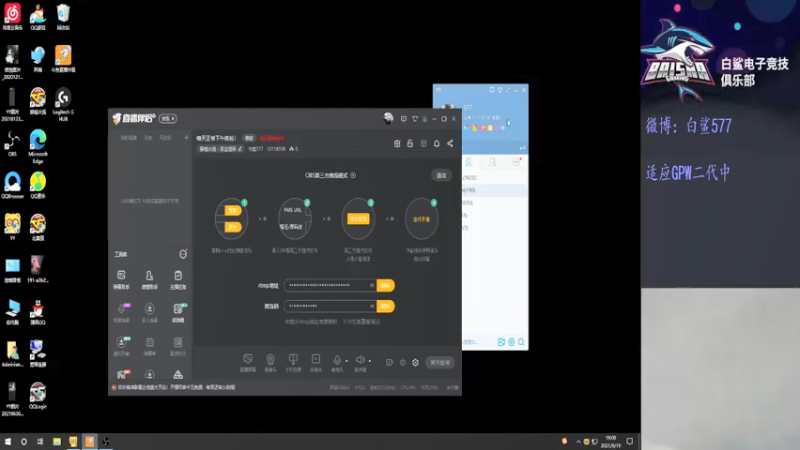Open the Windows Start menu
Screen dimensions: 800x450
(x=8, y=441)
